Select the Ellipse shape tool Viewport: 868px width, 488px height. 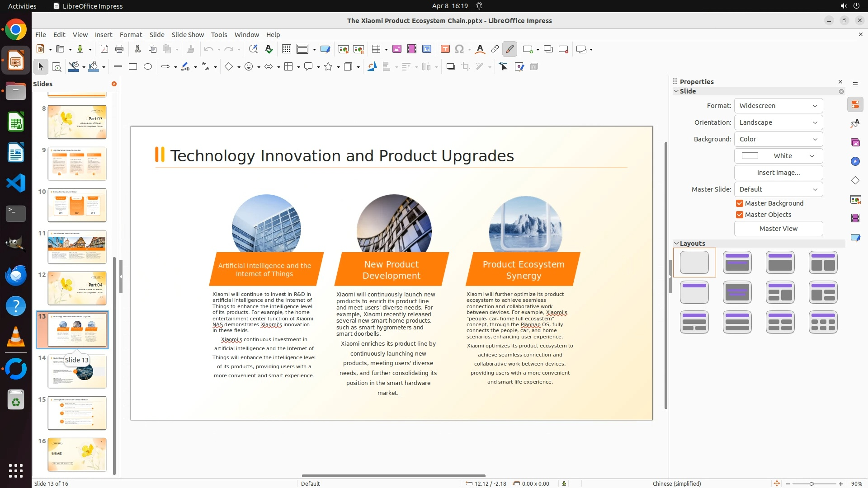(148, 67)
